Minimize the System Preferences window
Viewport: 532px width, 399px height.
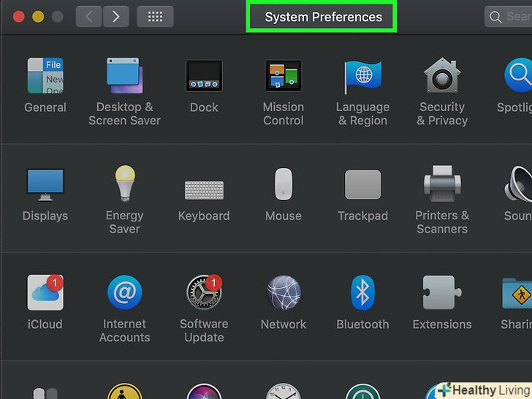(x=38, y=17)
